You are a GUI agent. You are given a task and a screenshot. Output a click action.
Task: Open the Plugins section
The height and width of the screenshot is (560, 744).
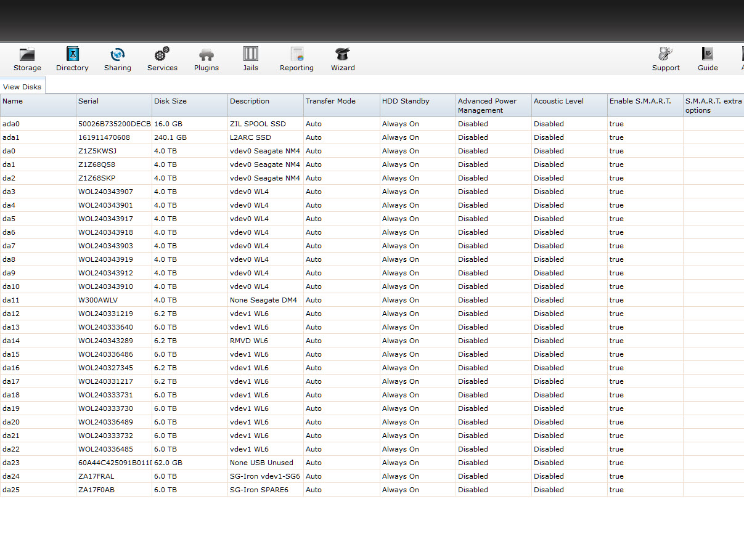coord(206,59)
